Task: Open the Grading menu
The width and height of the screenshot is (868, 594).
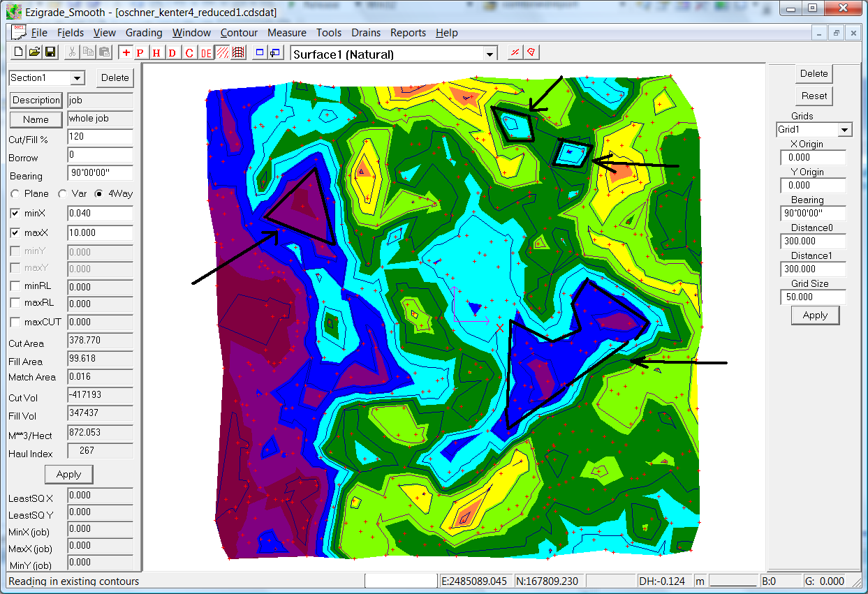Action: (x=144, y=33)
